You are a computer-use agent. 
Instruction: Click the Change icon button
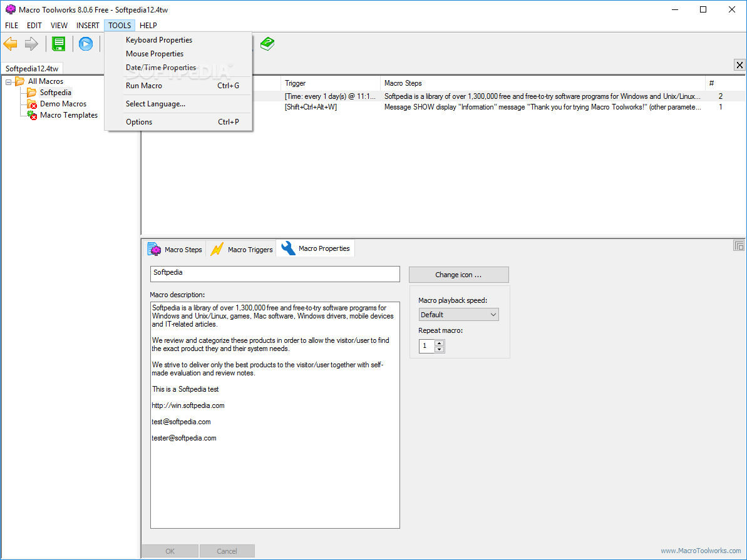459,275
